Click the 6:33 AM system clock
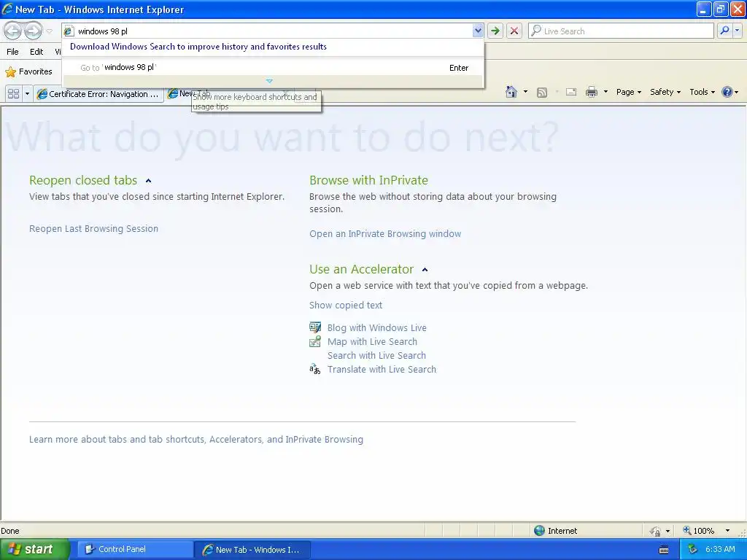 720,549
